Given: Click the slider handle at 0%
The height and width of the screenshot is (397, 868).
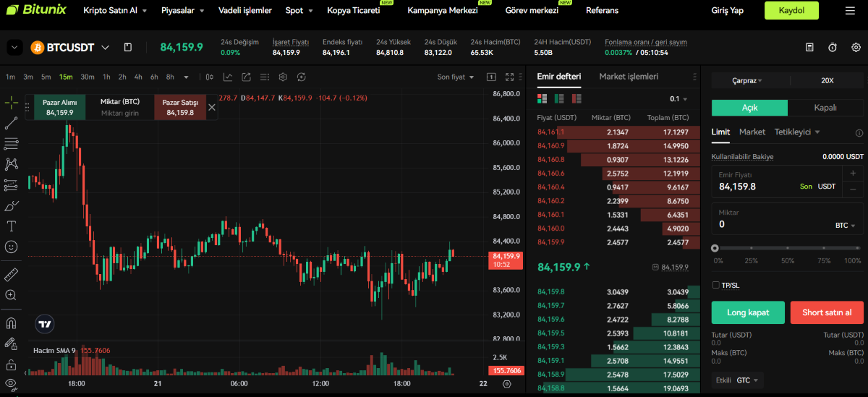Looking at the screenshot, I should click(x=715, y=248).
